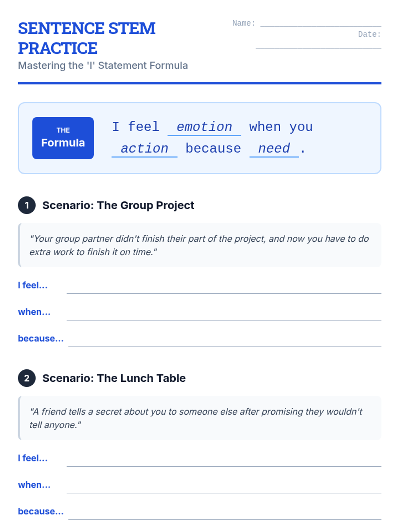
Task: Click THE Formula blue badge
Action: (x=63, y=138)
